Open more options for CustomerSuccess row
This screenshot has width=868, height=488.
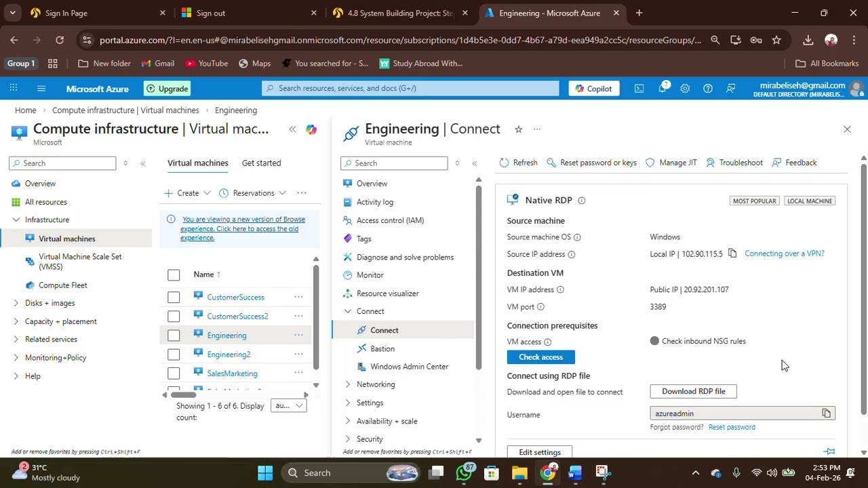298,298
